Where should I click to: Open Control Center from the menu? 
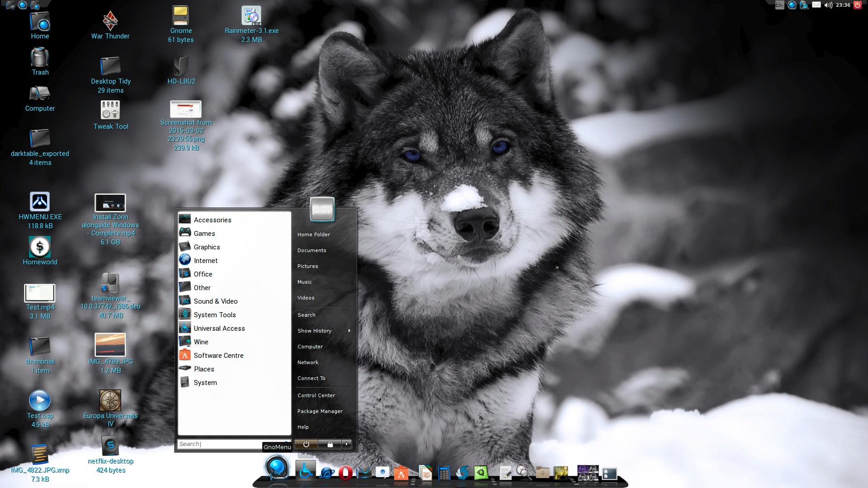(x=316, y=395)
